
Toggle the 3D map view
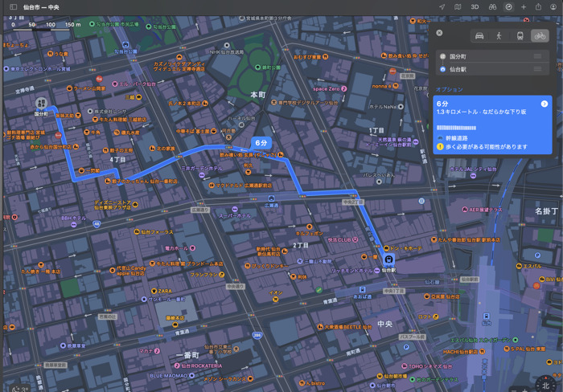(475, 6)
